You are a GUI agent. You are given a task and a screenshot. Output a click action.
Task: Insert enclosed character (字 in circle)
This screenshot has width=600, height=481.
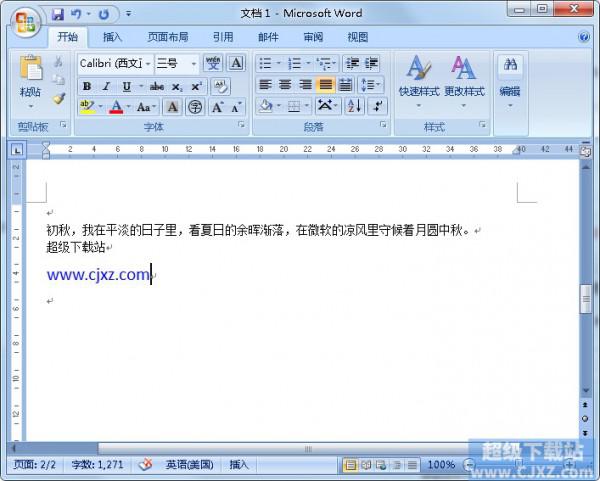coord(195,107)
